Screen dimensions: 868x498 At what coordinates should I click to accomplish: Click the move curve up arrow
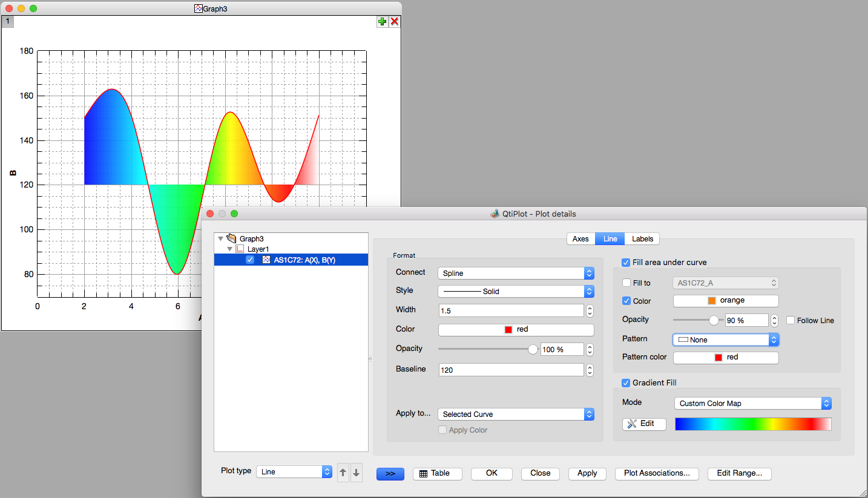click(343, 473)
